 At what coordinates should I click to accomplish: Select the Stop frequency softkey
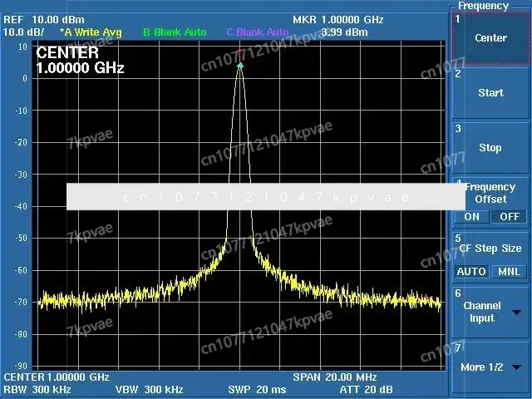pyautogui.click(x=490, y=148)
